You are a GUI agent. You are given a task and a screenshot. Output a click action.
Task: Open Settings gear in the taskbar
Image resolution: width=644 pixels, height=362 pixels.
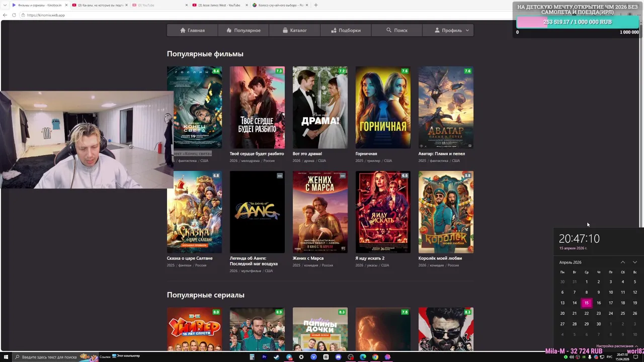pyautogui.click(x=301, y=357)
